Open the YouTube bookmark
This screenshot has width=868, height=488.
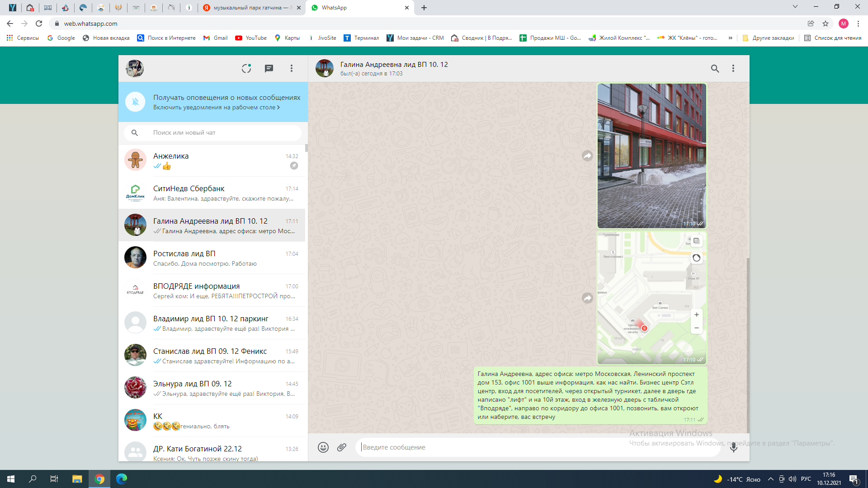(x=251, y=38)
